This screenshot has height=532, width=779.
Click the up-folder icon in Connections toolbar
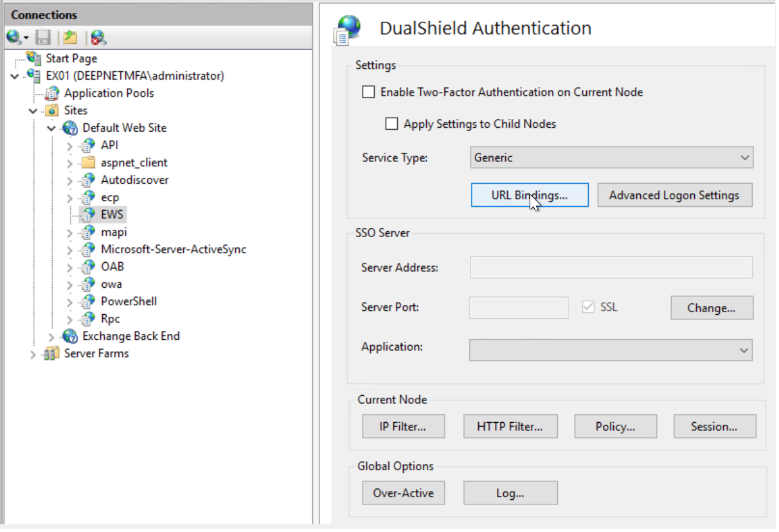pyautogui.click(x=69, y=38)
